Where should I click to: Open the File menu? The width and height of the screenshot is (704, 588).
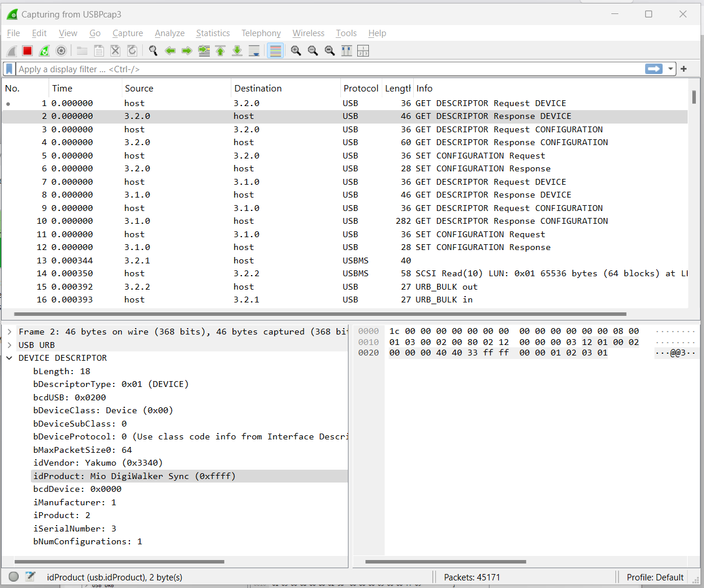click(13, 33)
